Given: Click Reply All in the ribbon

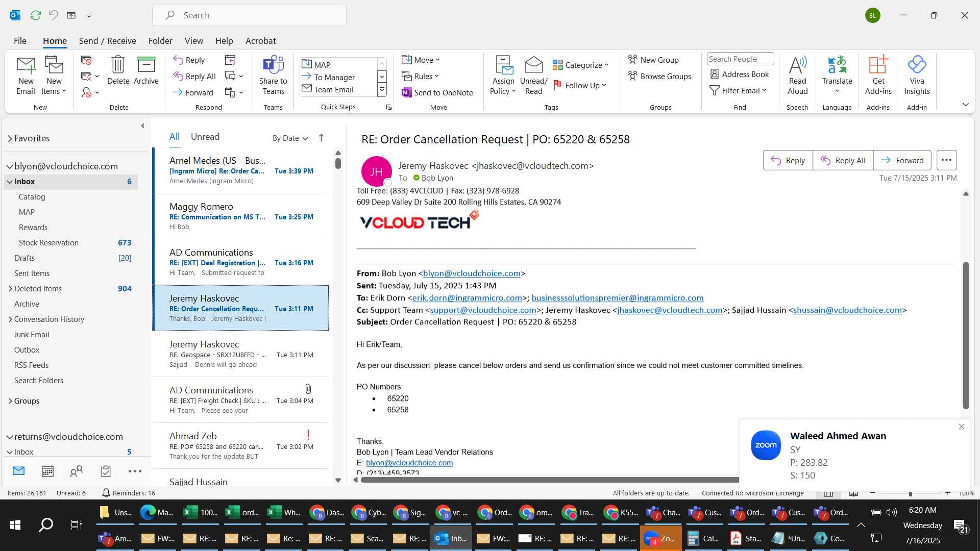Looking at the screenshot, I should click(x=194, y=76).
